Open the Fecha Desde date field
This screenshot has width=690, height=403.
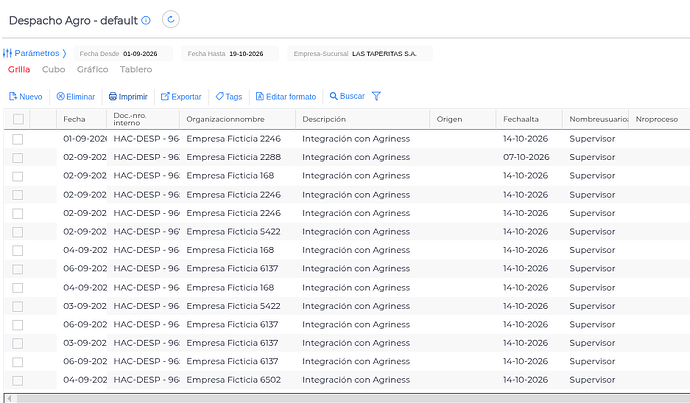pyautogui.click(x=123, y=54)
